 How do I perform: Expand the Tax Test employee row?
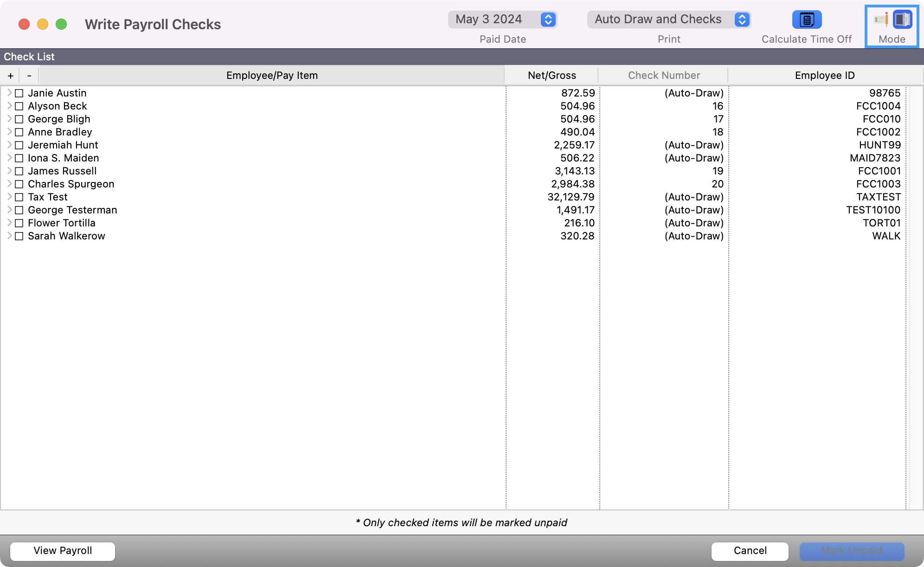pos(9,197)
